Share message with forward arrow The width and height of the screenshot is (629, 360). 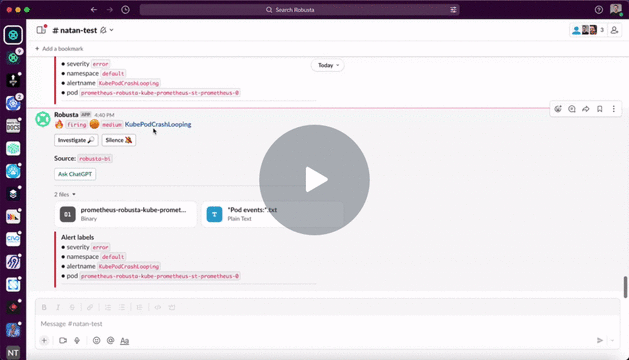(x=586, y=109)
